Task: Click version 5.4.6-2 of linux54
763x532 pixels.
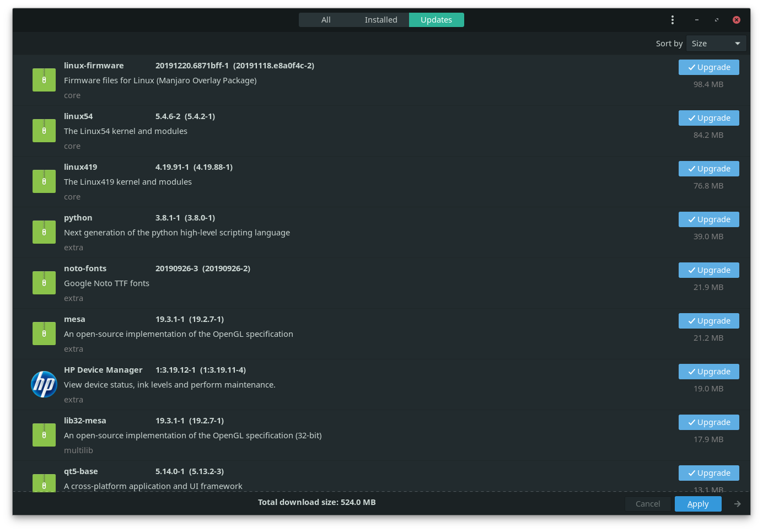Action: point(168,116)
